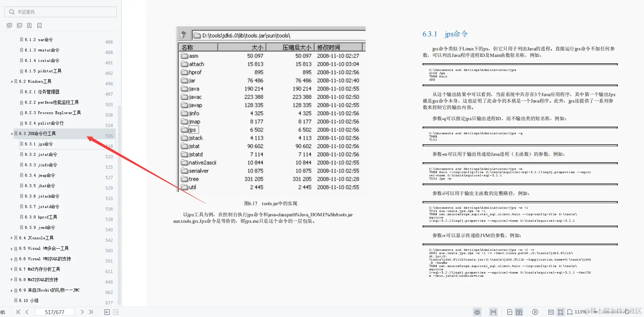Viewport: 644px width, 317px height.
Task: Click page number 542 beside 6.4 JConsole
Action: [109, 240]
